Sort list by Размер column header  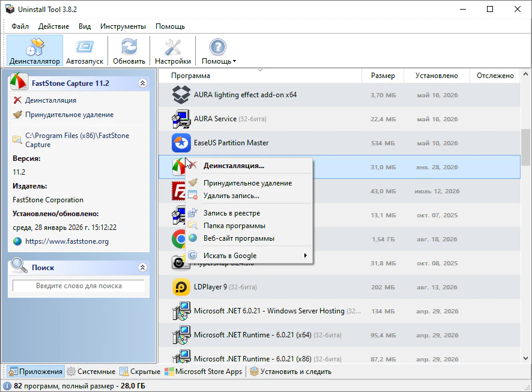[382, 76]
